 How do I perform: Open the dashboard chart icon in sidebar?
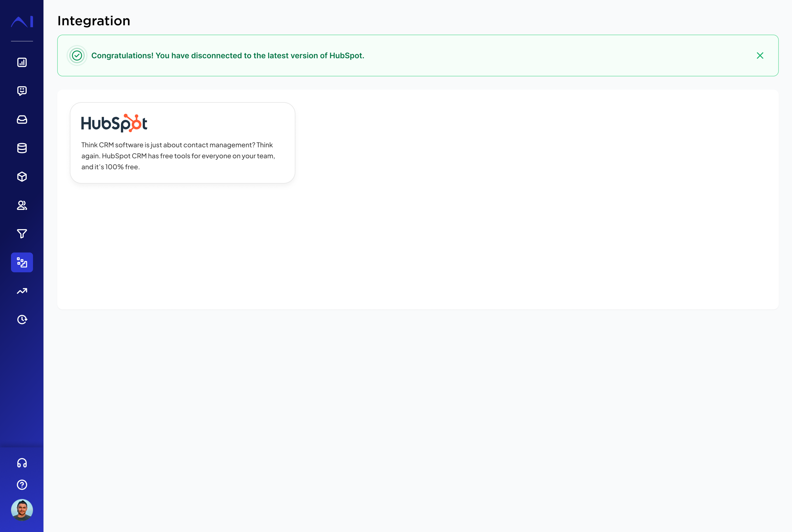click(22, 62)
